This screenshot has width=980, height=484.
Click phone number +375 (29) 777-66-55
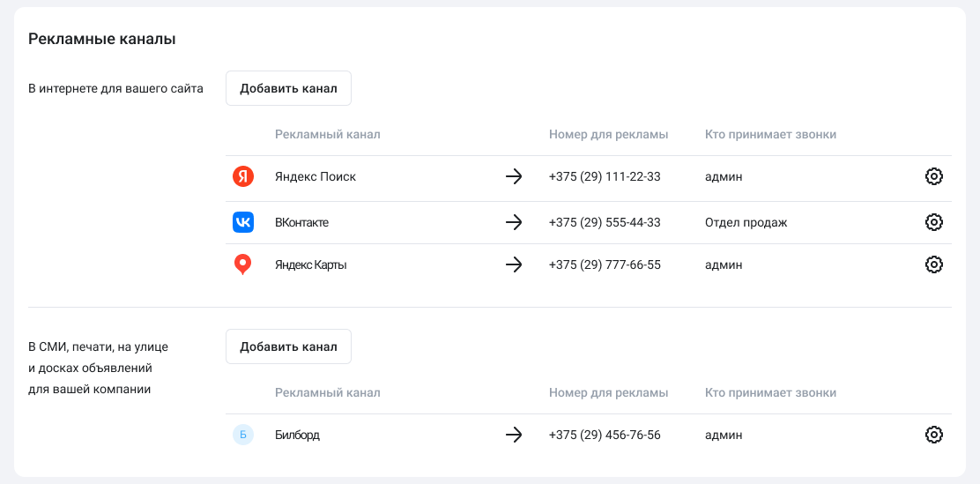[605, 264]
